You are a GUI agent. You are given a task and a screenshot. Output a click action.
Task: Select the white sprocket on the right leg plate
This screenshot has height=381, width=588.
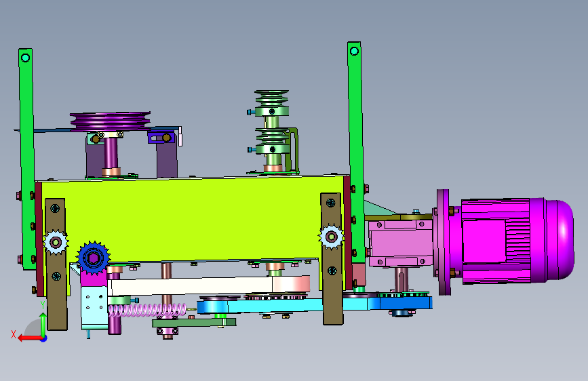tap(331, 237)
